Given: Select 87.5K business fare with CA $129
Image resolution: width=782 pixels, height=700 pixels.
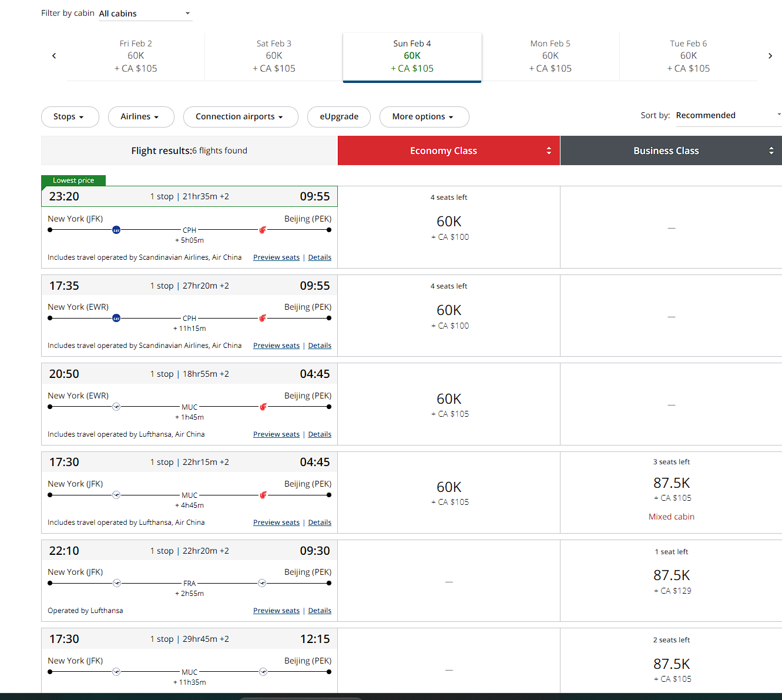Looking at the screenshot, I should point(671,581).
